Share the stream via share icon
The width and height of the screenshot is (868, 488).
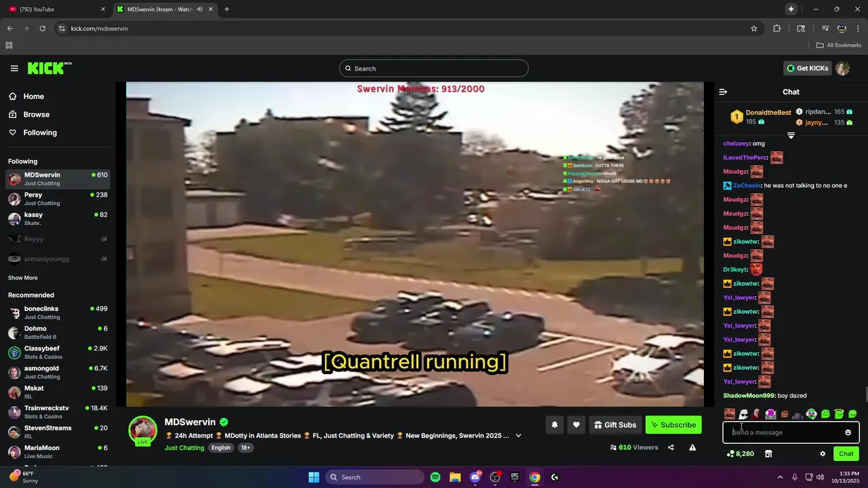pyautogui.click(x=671, y=447)
